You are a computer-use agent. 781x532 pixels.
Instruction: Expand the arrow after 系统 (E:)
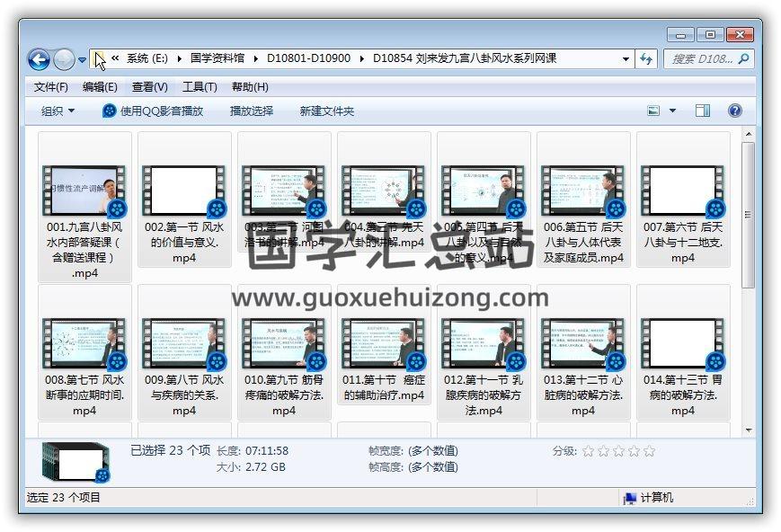pos(180,58)
